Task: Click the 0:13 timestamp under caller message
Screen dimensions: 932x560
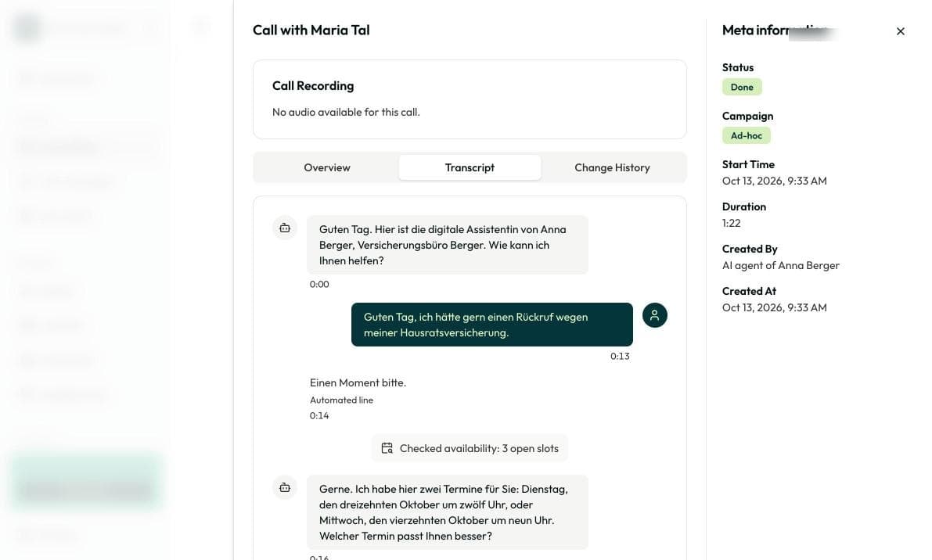Action: [620, 357]
